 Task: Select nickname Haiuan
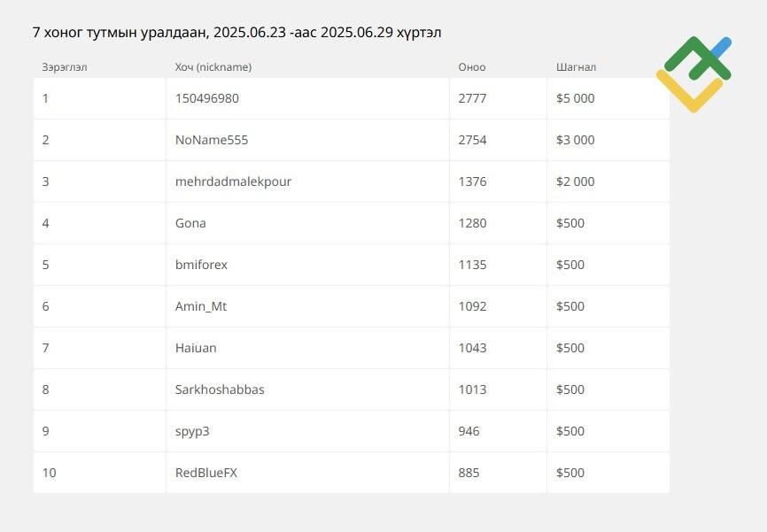click(196, 348)
